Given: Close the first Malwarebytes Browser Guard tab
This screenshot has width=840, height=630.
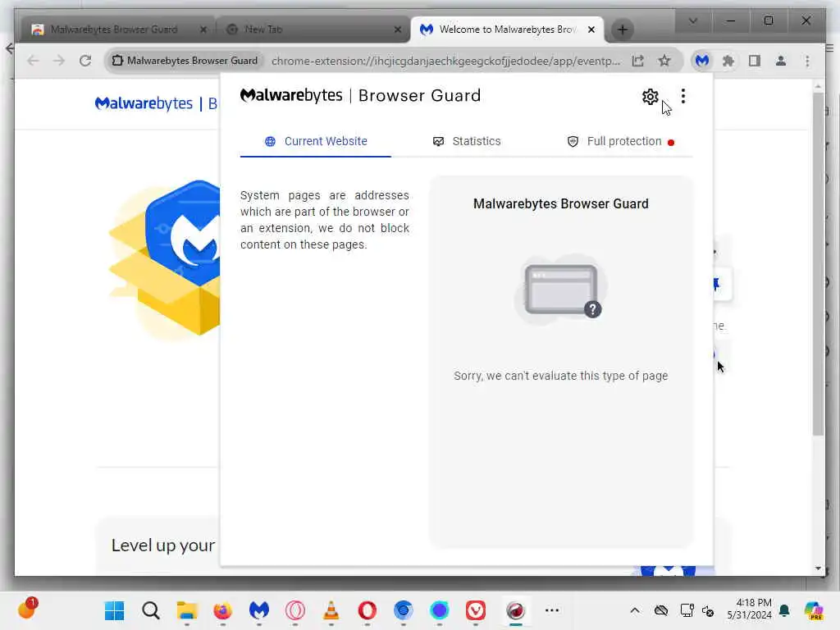Looking at the screenshot, I should pos(203,30).
